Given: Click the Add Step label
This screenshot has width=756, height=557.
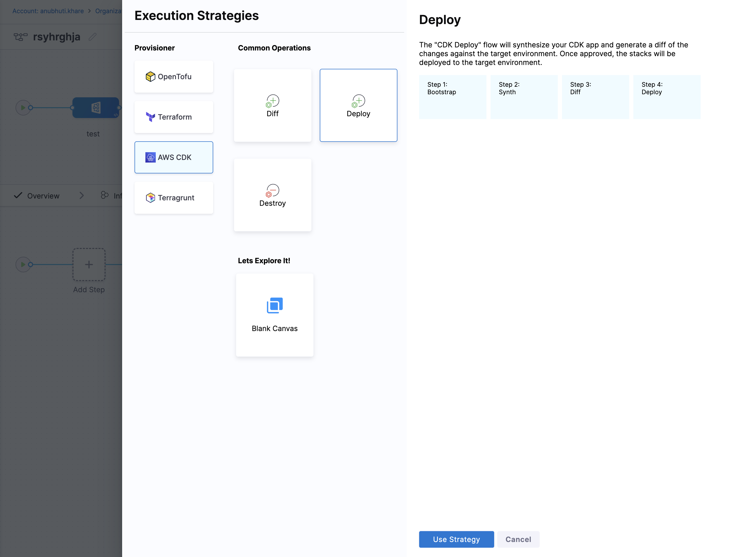Looking at the screenshot, I should (x=89, y=290).
